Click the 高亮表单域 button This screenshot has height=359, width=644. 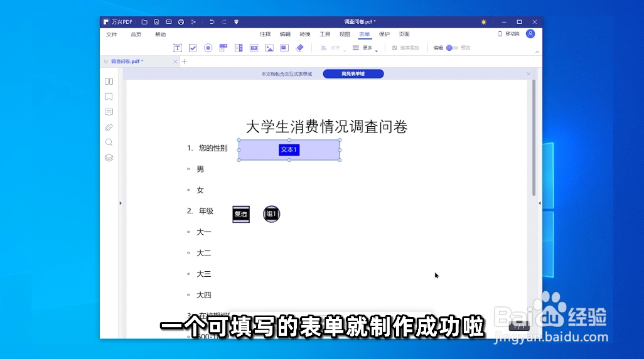pos(353,74)
